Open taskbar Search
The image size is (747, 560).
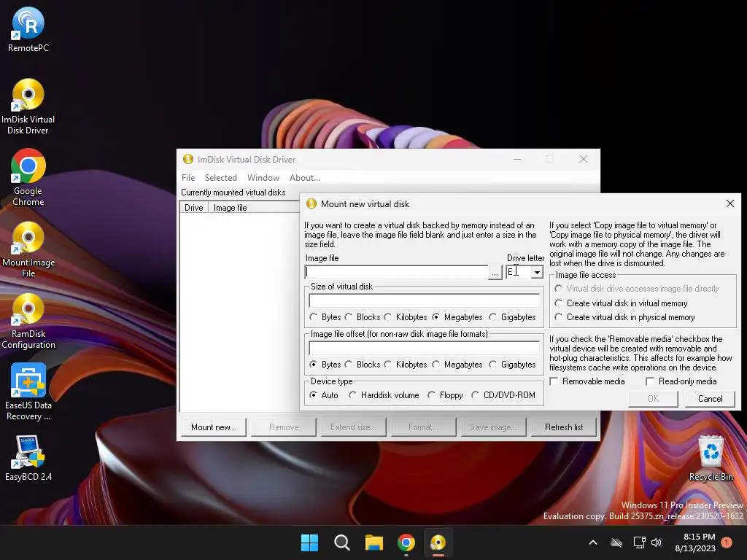(x=341, y=542)
